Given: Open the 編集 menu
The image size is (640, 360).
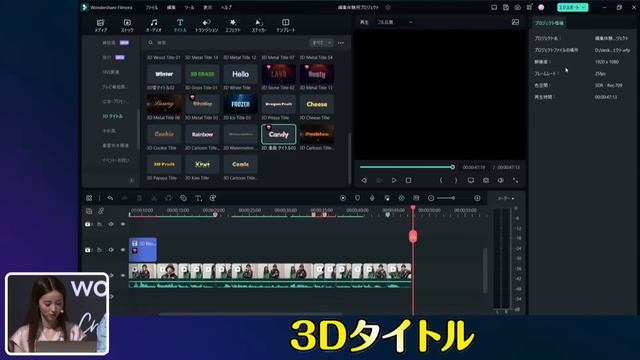Looking at the screenshot, I should [x=171, y=7].
